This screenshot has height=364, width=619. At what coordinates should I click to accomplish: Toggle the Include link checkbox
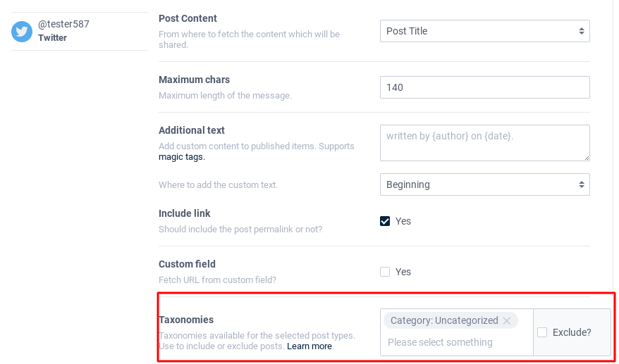point(385,221)
